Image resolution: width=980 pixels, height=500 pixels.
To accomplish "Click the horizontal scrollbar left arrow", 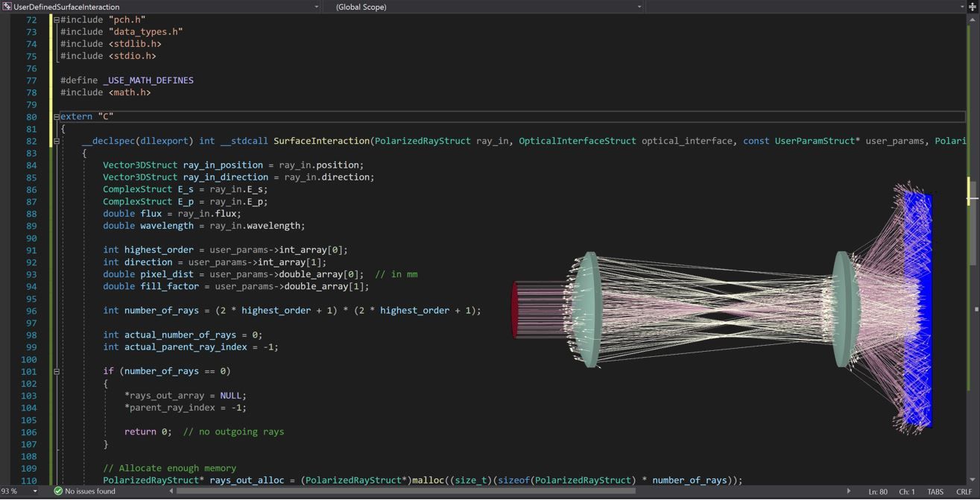I will point(171,492).
